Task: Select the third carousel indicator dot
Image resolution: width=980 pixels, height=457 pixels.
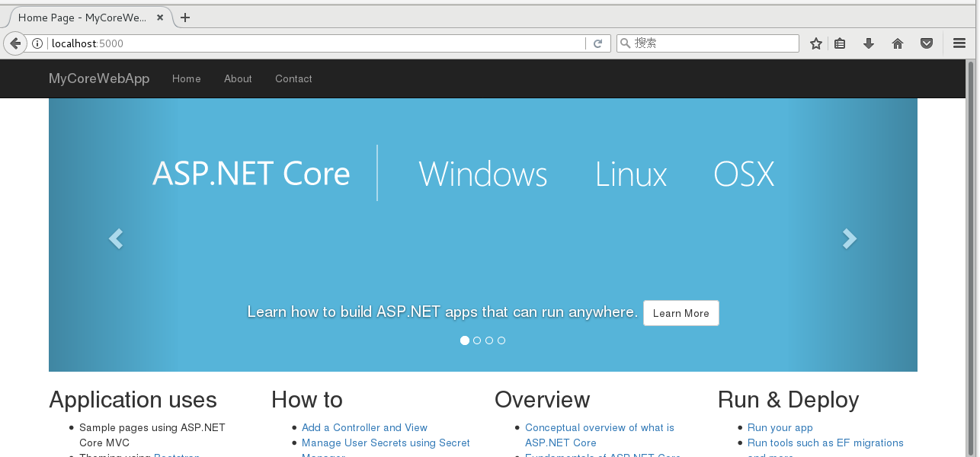Action: 489,340
